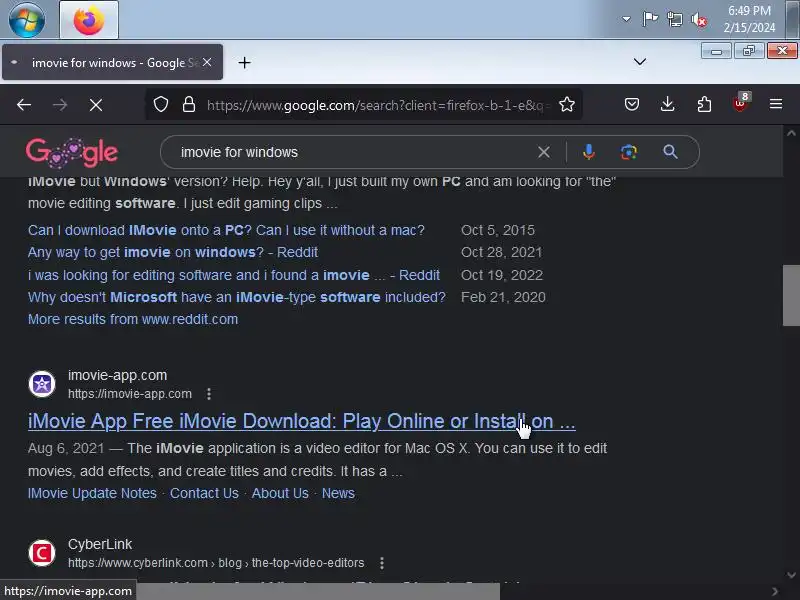Open a new tab with plus button

click(x=244, y=62)
